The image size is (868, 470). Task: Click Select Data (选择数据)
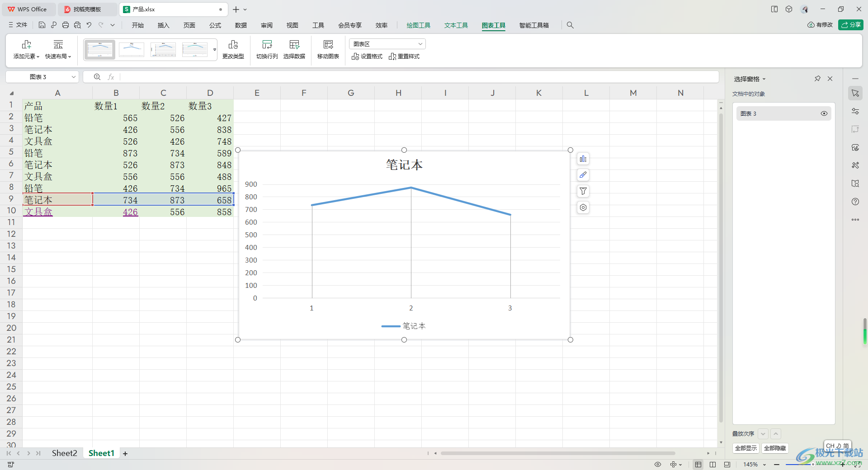[294, 50]
